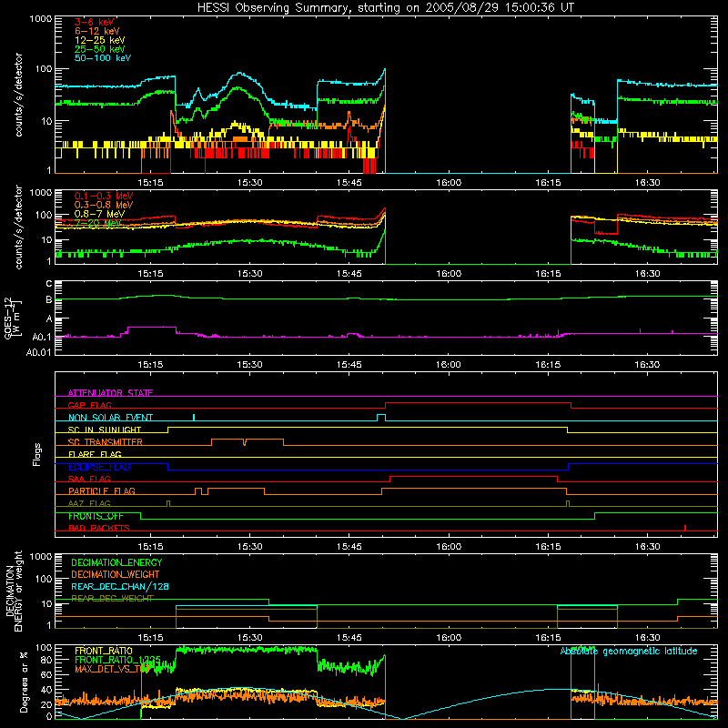The width and height of the screenshot is (728, 728).
Task: Select the DECIMATION_ENERGY legend label
Action: (x=116, y=562)
